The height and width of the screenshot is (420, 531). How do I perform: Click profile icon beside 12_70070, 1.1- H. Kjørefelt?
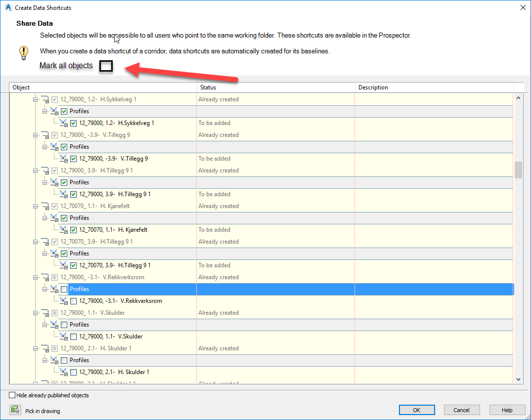64,229
